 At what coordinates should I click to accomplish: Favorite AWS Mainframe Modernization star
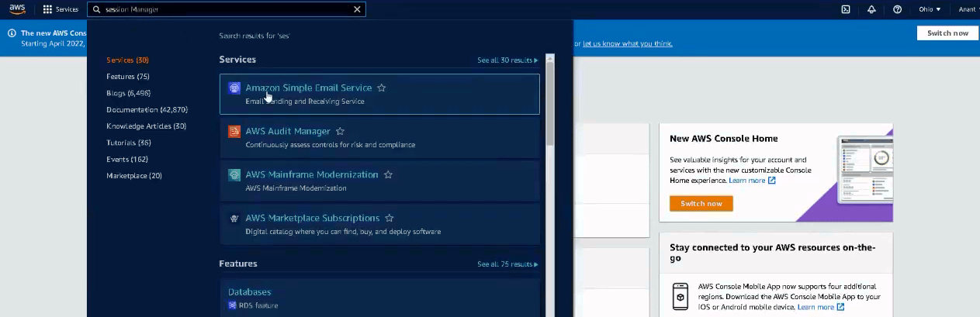388,175
